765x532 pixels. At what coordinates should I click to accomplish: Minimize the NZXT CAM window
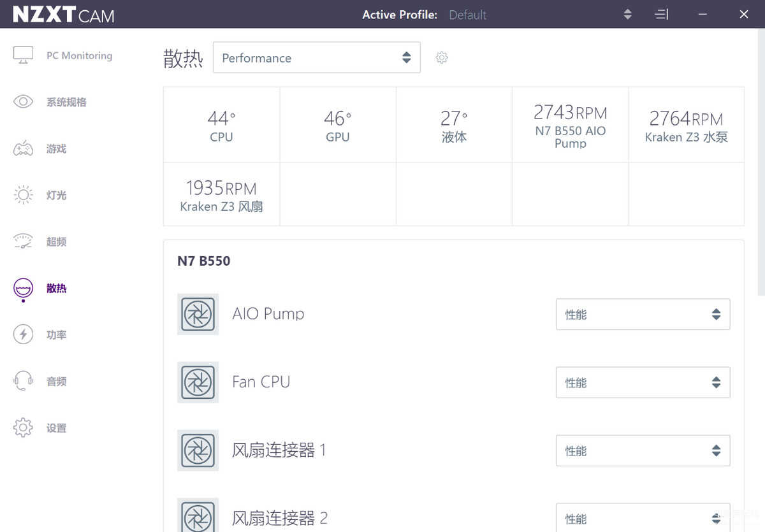703,14
